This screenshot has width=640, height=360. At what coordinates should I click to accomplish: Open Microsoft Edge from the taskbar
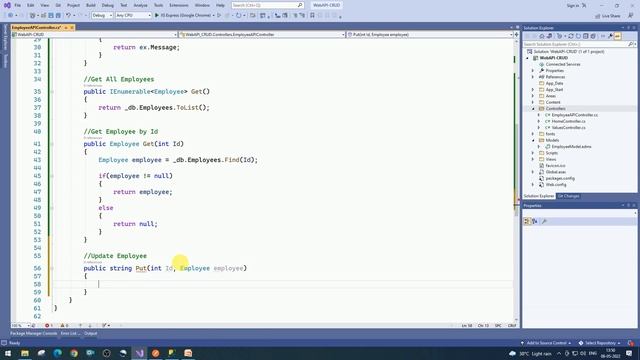(x=58, y=353)
